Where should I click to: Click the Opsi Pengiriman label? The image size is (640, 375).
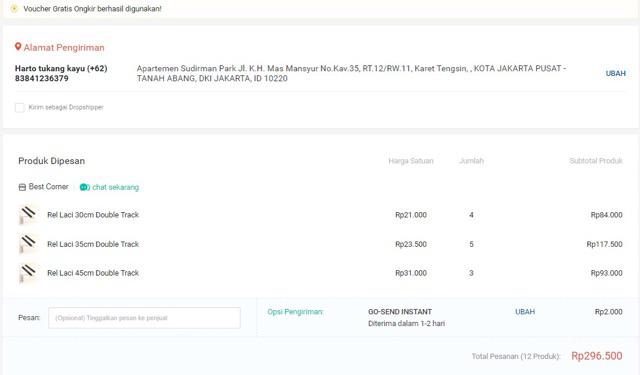pos(295,312)
